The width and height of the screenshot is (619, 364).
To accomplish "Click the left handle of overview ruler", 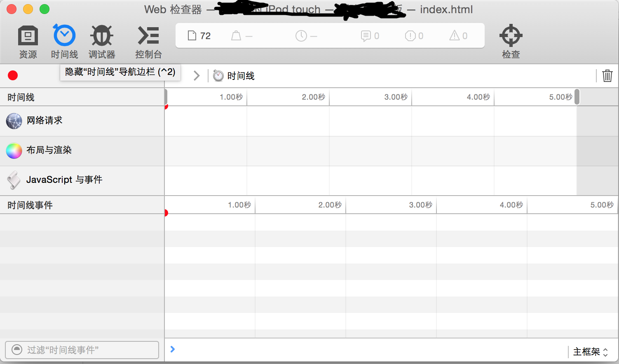I will pos(166,97).
